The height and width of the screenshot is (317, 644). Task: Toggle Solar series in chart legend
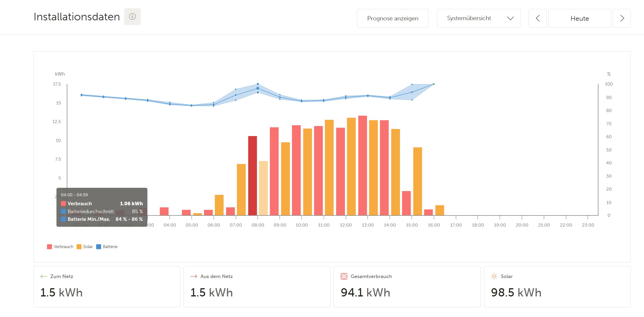point(85,247)
